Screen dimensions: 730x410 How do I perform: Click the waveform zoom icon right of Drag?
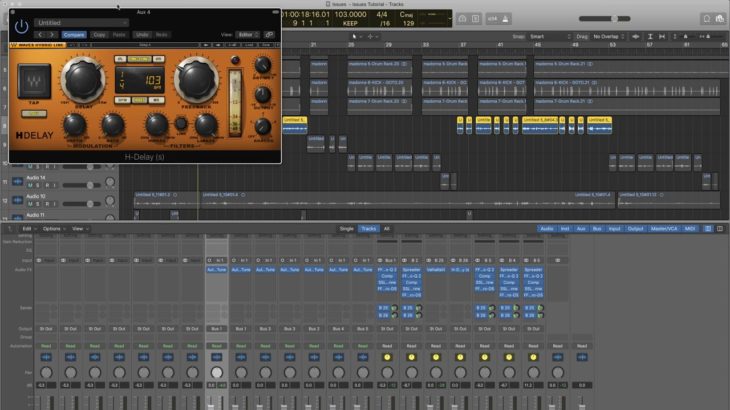pos(635,36)
